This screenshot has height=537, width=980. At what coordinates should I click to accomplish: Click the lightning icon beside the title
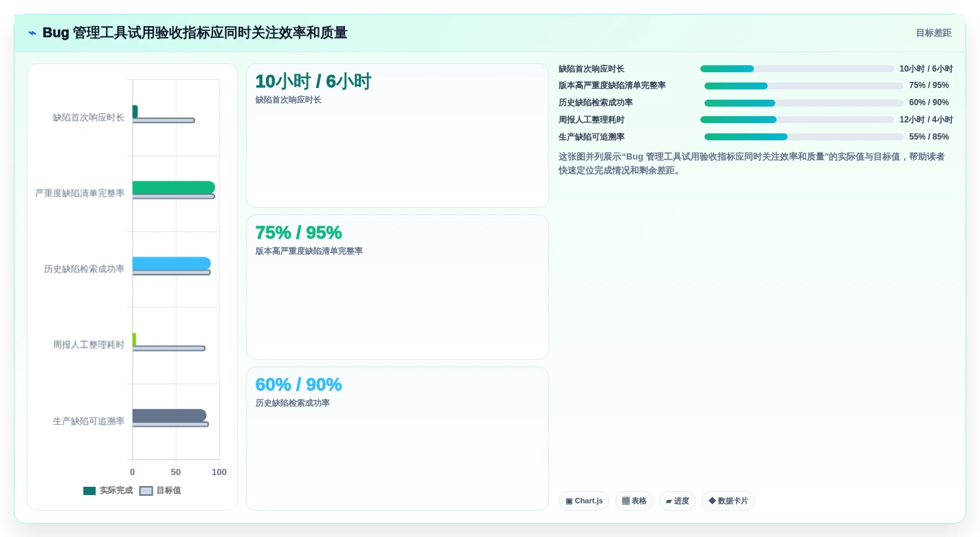point(32,33)
